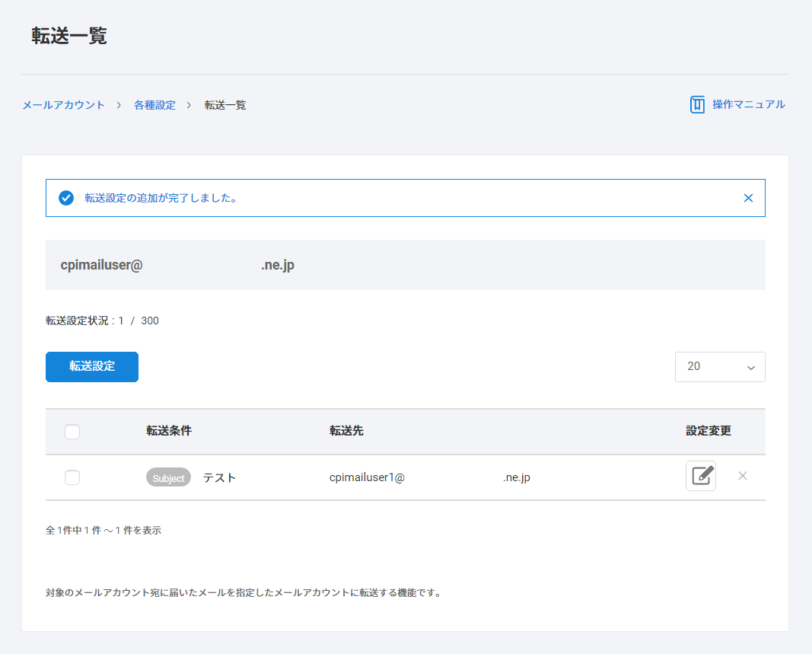Click the arrow after メールアカウント in the breadcrumb

pos(119,105)
